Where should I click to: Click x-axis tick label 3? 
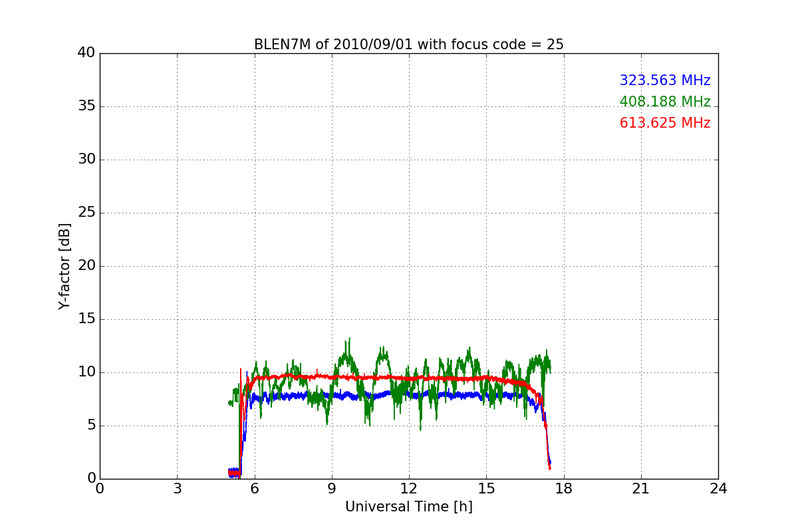click(x=177, y=489)
